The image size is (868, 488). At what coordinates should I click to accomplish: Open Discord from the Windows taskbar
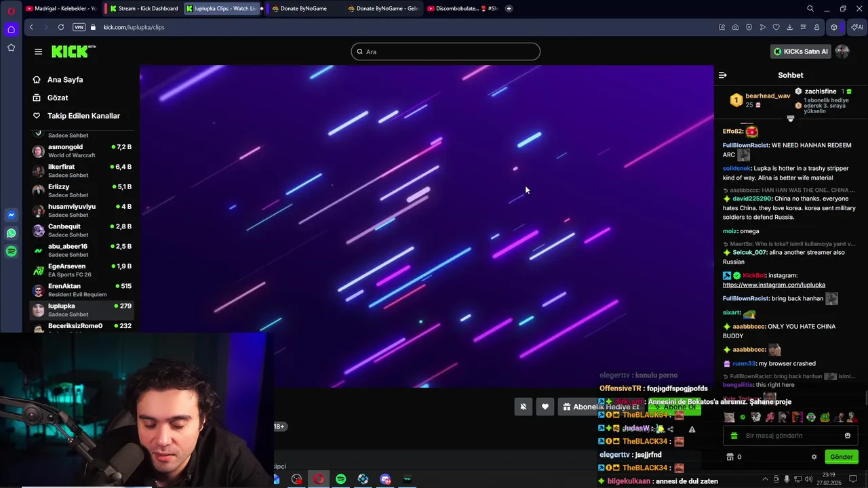click(385, 479)
